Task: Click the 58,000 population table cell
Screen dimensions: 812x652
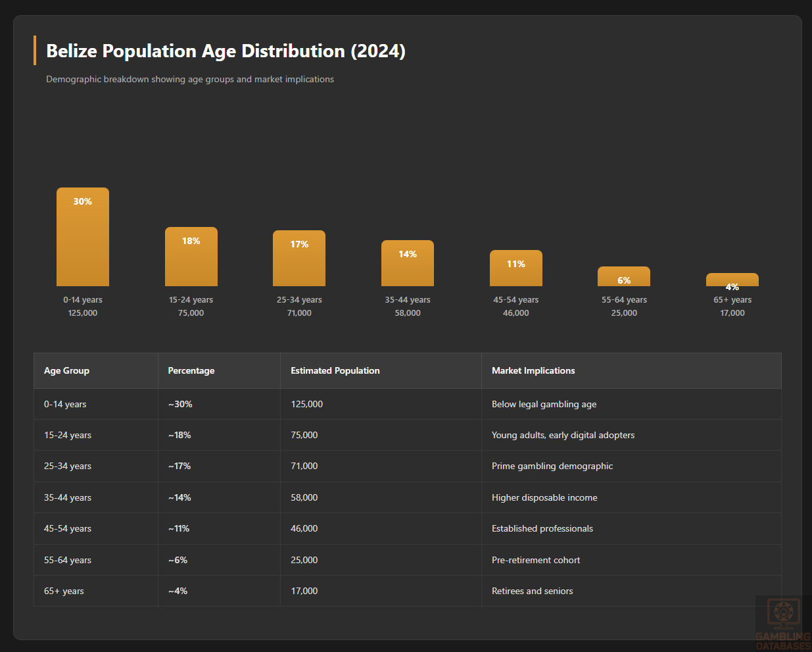Action: pyautogui.click(x=304, y=497)
